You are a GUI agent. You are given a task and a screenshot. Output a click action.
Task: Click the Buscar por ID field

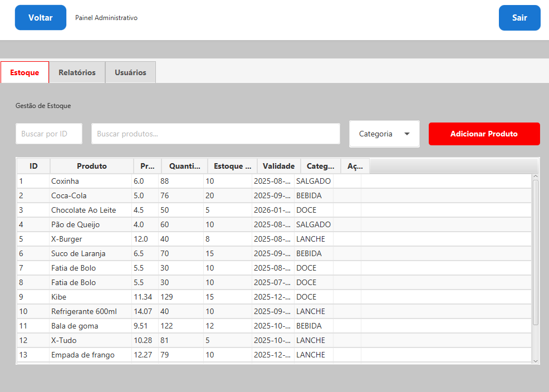pos(48,134)
